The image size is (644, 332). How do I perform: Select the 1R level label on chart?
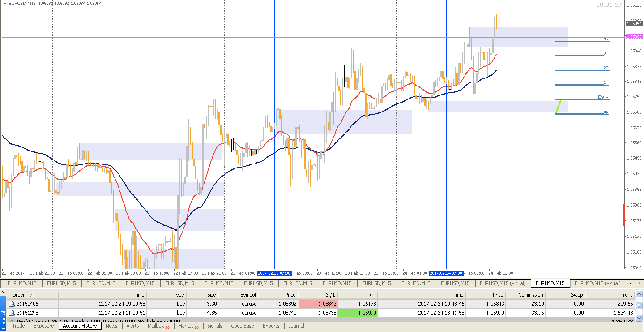[x=606, y=82]
